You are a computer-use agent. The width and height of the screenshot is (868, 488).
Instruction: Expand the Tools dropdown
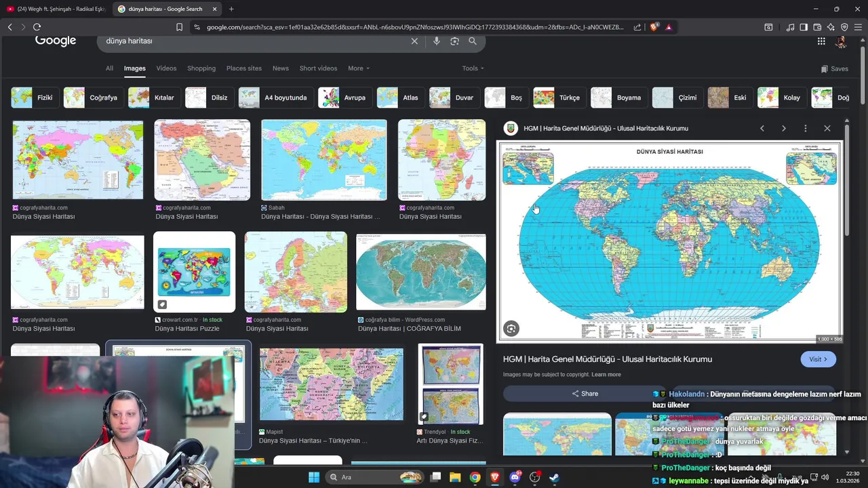[x=473, y=68]
